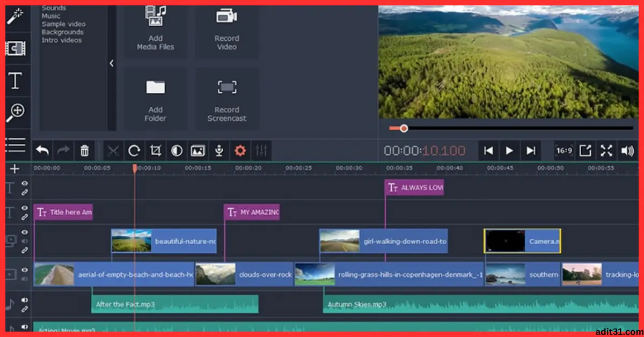Select the Camera clip with yellow outline

pos(522,241)
